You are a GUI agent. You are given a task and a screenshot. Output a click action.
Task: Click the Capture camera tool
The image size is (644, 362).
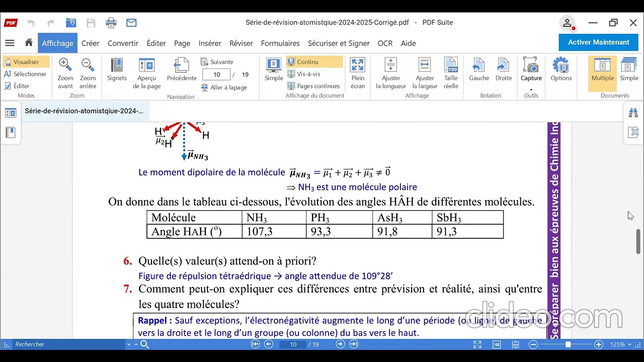531,69
